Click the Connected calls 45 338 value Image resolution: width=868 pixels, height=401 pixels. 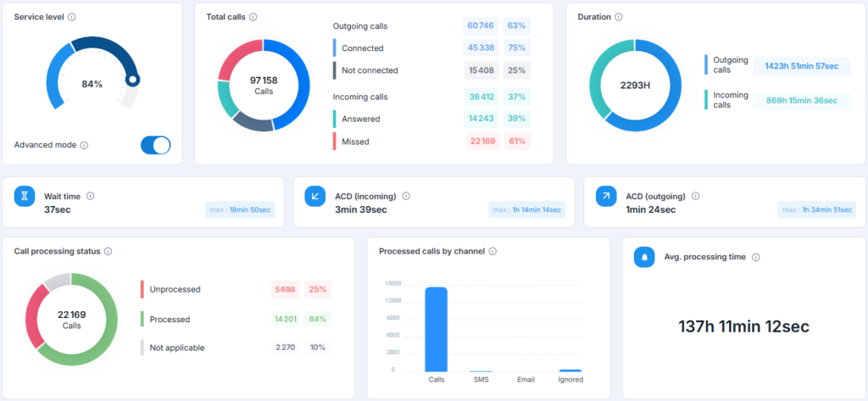pyautogui.click(x=481, y=48)
